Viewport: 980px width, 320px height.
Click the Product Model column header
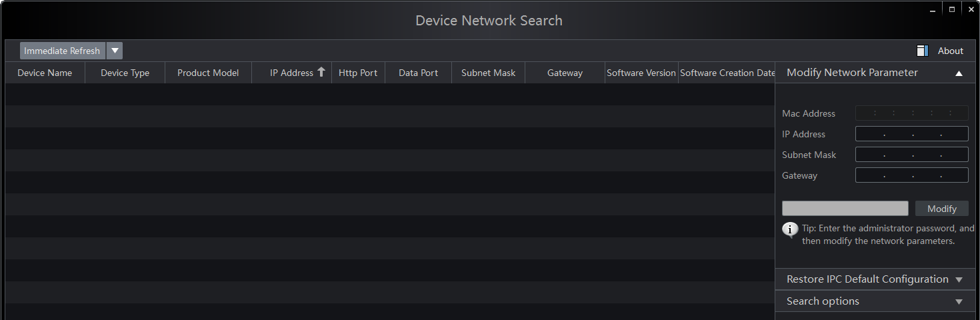(208, 73)
